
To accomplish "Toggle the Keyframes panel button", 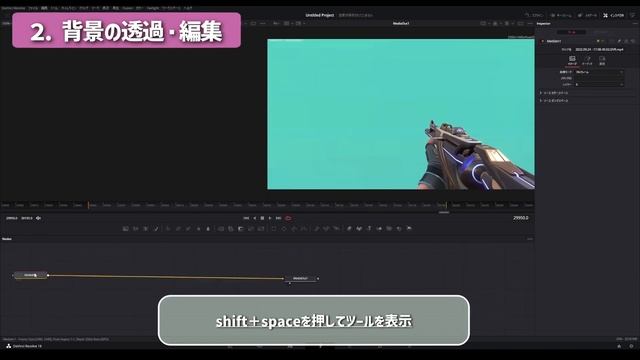I will click(x=561, y=15).
